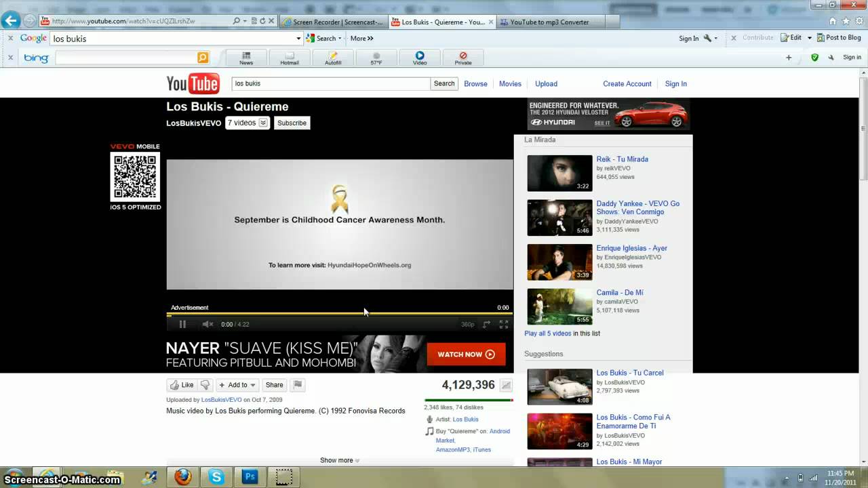This screenshot has height=488, width=868.
Task: Open the 360p quality selector
Action: pyautogui.click(x=468, y=325)
